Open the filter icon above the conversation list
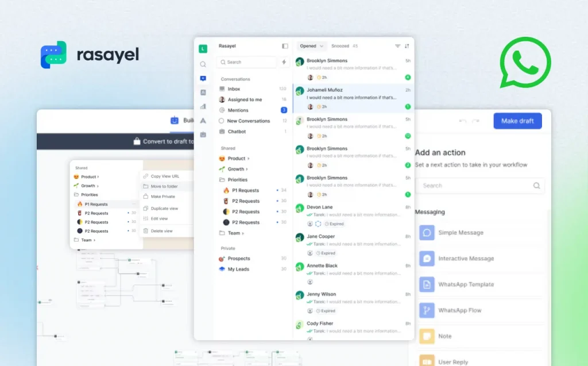588x366 pixels. (x=398, y=46)
